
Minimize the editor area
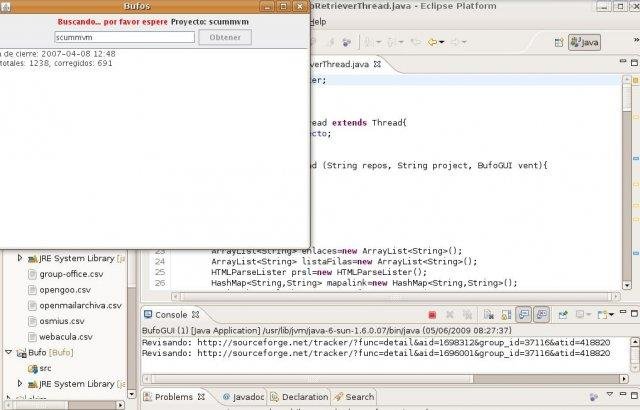[x=623, y=61]
